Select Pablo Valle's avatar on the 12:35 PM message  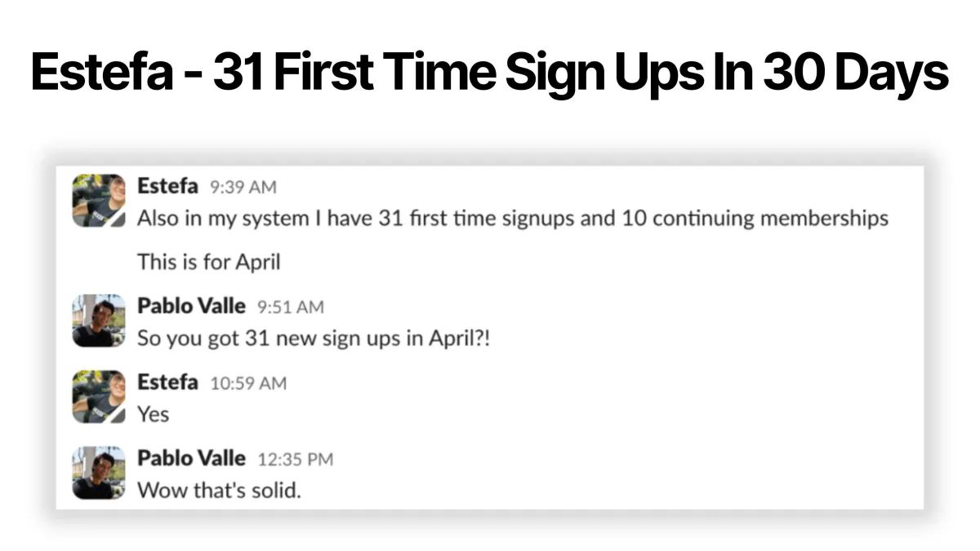point(98,473)
